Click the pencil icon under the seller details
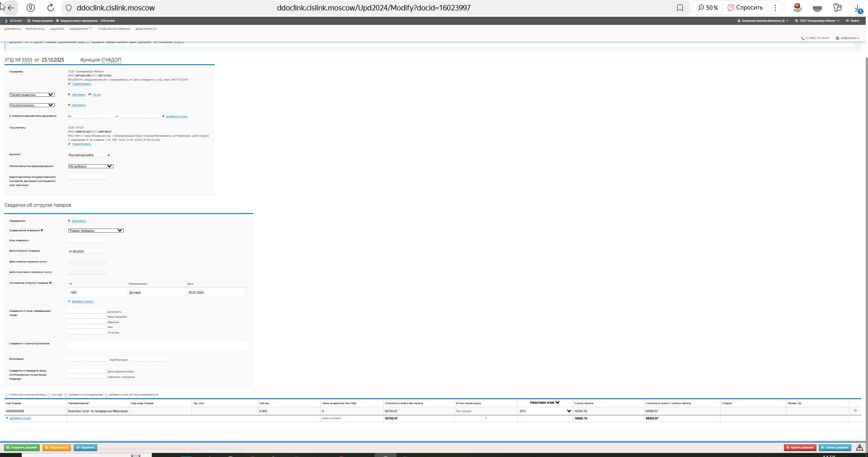This screenshot has height=457, width=868. pos(69,84)
